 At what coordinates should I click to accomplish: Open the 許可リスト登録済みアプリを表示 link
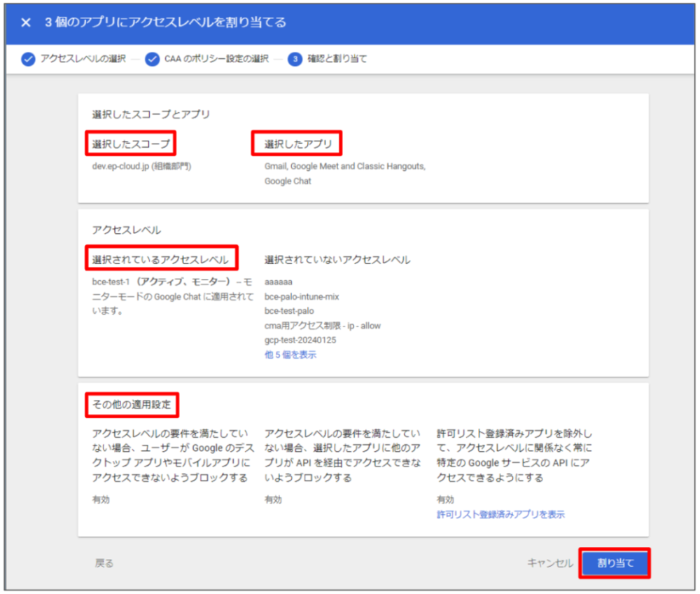[500, 514]
